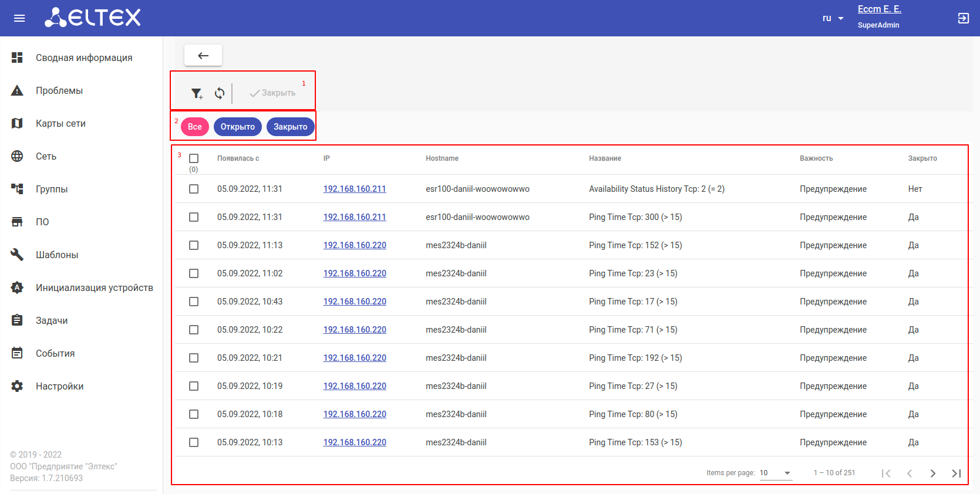The width and height of the screenshot is (980, 494).
Task: Check the Ping Time Tcp: 23 row
Action: (194, 273)
